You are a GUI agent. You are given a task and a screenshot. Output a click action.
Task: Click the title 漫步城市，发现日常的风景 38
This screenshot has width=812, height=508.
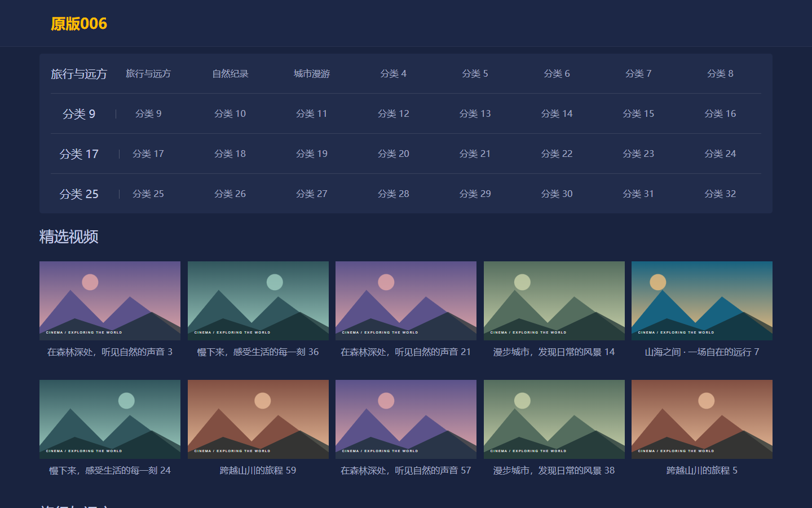click(x=554, y=471)
